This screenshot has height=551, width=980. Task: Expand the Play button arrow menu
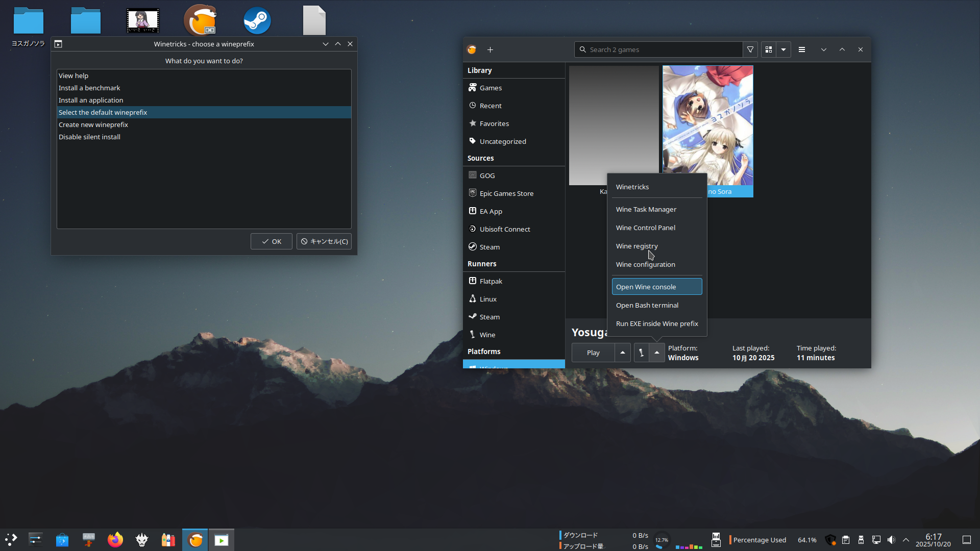tap(623, 353)
